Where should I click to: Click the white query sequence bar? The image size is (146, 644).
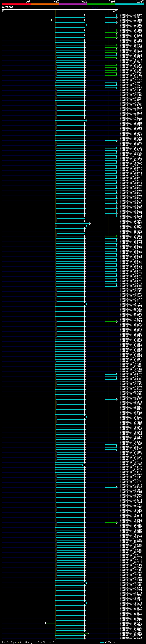60,9
